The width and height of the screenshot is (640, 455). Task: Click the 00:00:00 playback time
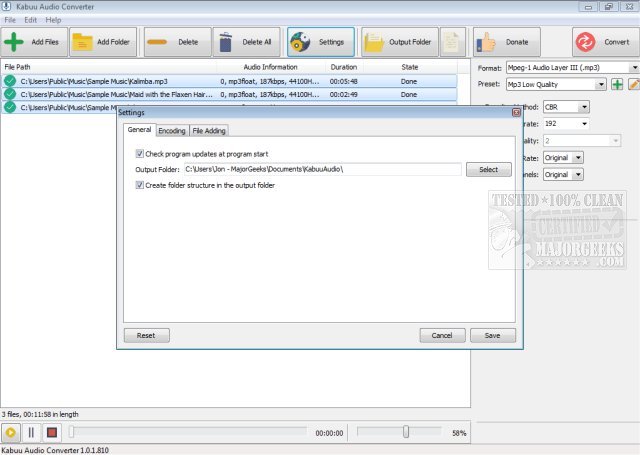tap(329, 433)
